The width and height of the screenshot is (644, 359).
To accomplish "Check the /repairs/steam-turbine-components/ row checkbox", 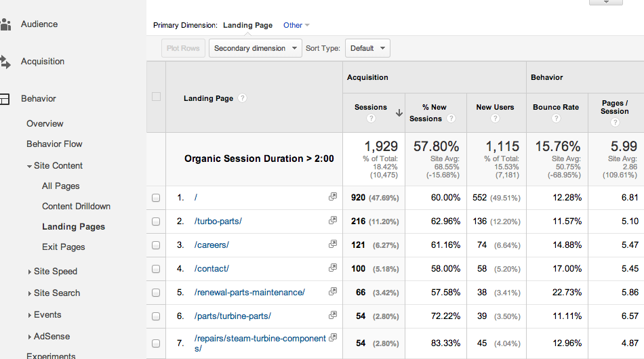I will (156, 343).
